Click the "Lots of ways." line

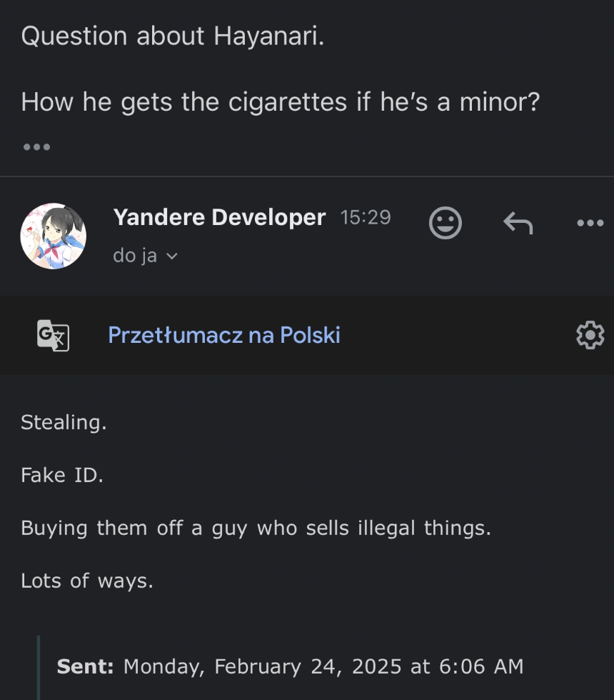[x=87, y=581]
